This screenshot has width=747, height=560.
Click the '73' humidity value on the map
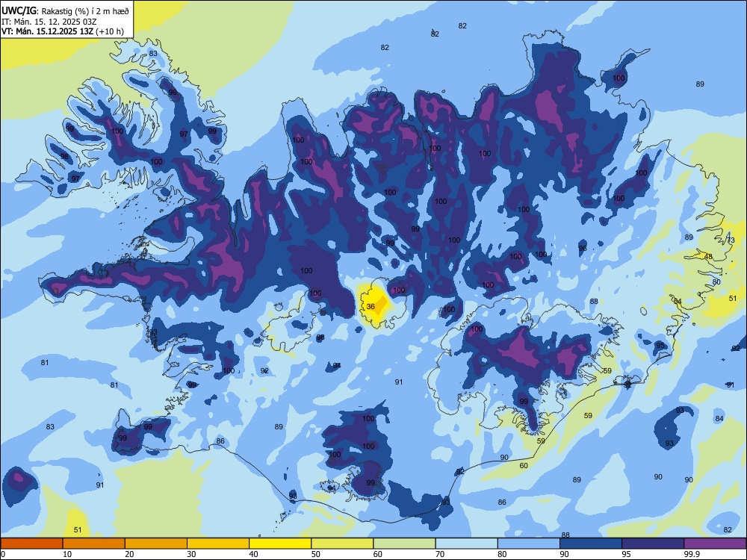click(x=731, y=240)
